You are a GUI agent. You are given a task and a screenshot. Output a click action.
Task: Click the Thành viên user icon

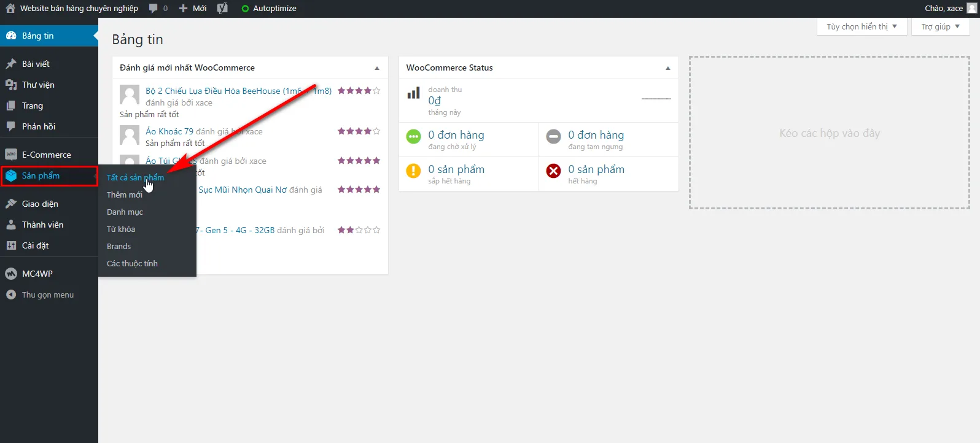click(x=11, y=225)
